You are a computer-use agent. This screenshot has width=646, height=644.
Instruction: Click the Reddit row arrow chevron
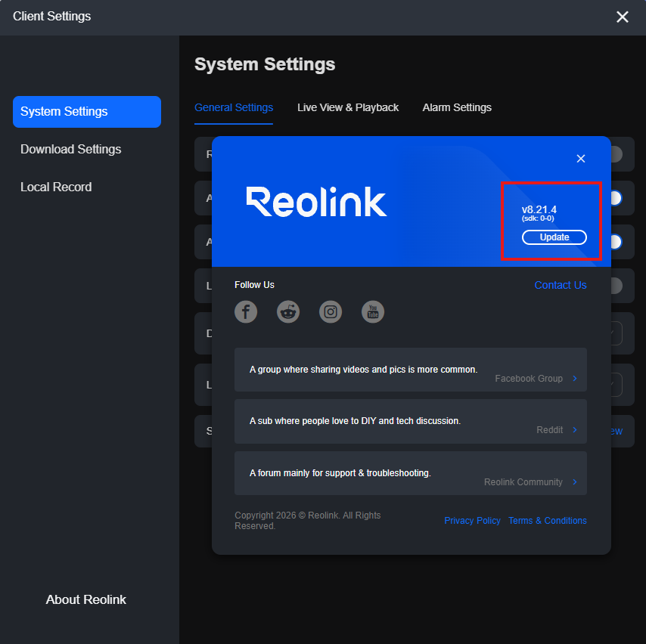click(x=575, y=430)
